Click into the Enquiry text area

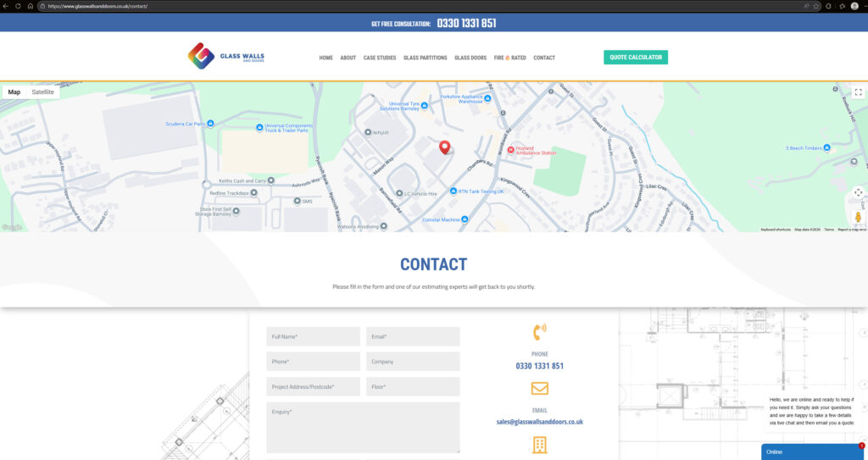[x=363, y=427]
